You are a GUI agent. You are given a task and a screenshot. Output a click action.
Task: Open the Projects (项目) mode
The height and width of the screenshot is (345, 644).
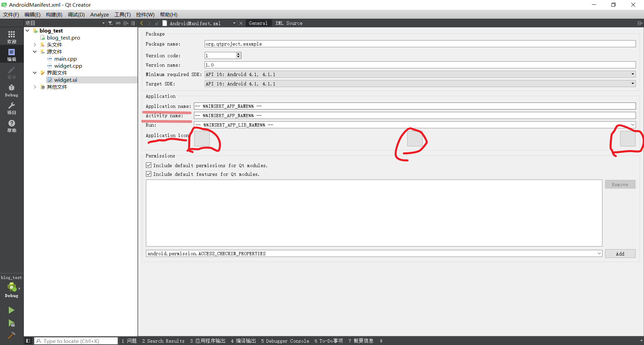[12, 108]
